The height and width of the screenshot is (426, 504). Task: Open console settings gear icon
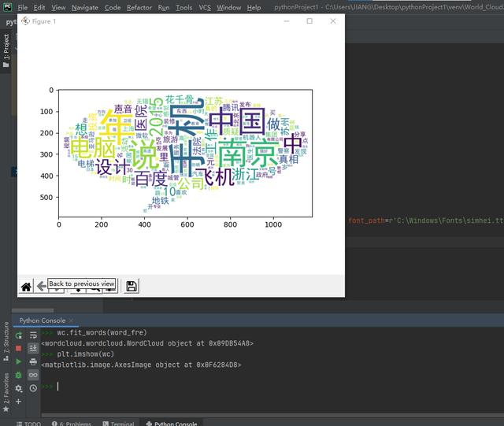(19, 388)
